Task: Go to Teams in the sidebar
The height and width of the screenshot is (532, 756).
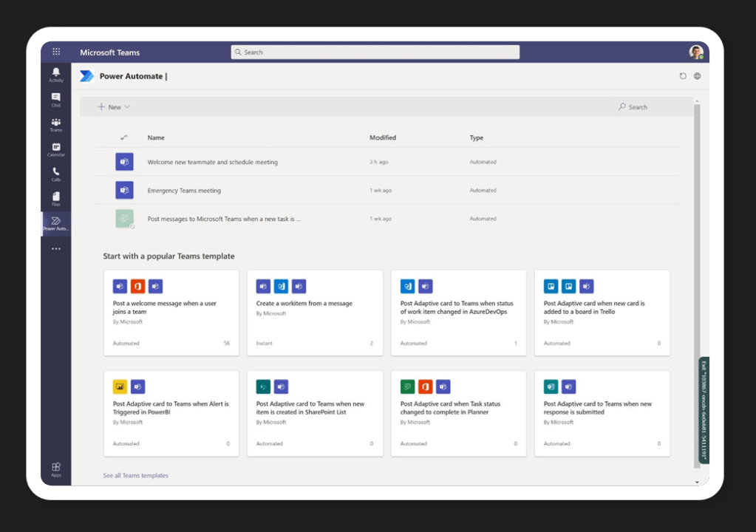Action: pyautogui.click(x=56, y=124)
